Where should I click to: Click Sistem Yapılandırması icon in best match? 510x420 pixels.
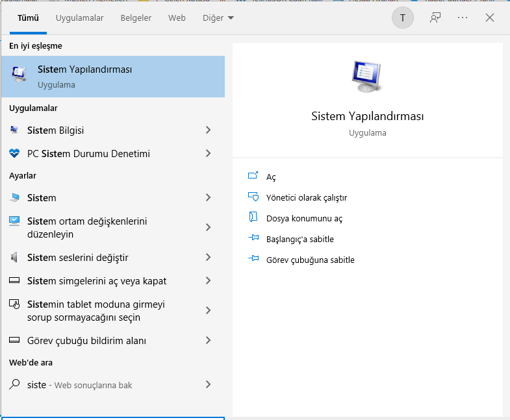[19, 74]
